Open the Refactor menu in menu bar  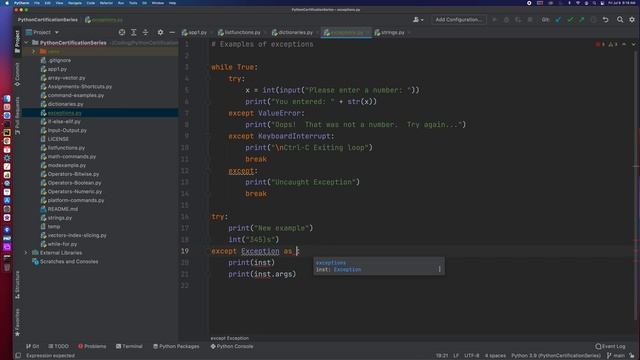106,3
